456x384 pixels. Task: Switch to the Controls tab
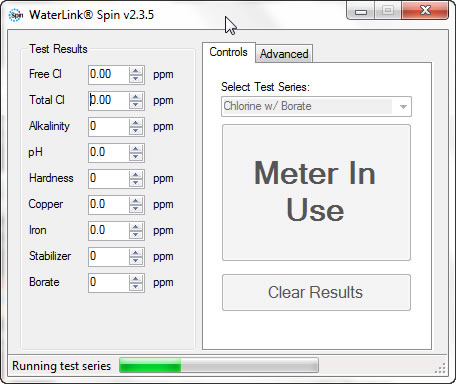click(x=229, y=52)
